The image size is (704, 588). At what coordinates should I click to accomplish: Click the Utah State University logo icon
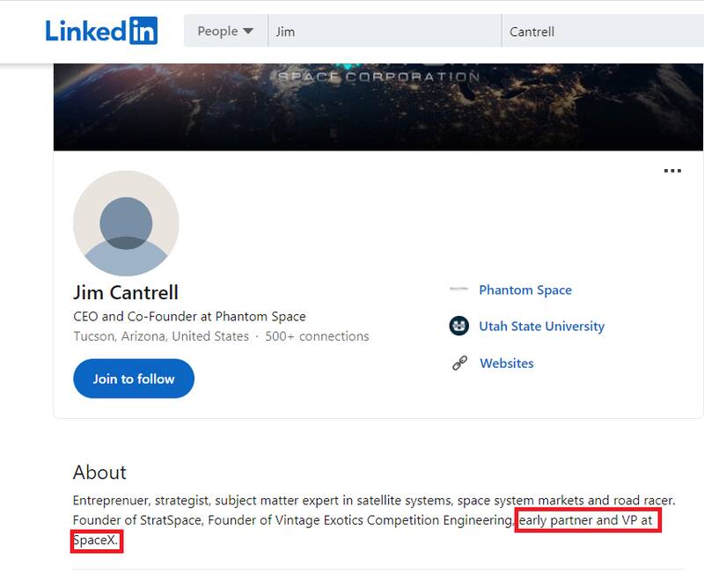click(458, 327)
